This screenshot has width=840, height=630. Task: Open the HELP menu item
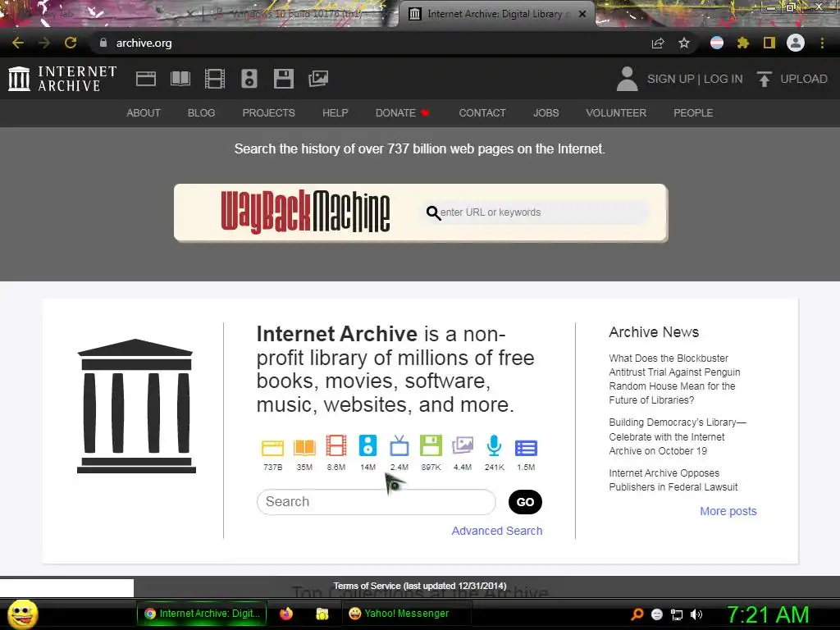pyautogui.click(x=336, y=113)
